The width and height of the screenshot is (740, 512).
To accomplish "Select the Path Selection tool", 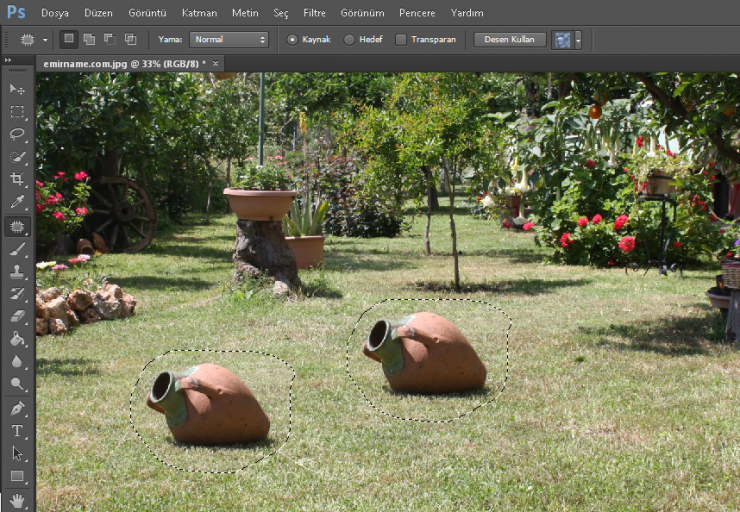I will click(17, 453).
